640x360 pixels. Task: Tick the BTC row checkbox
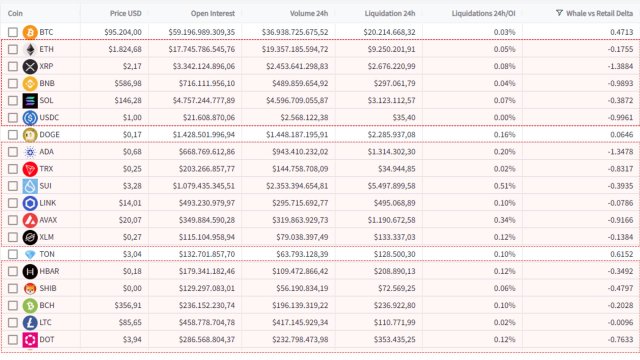(x=13, y=32)
